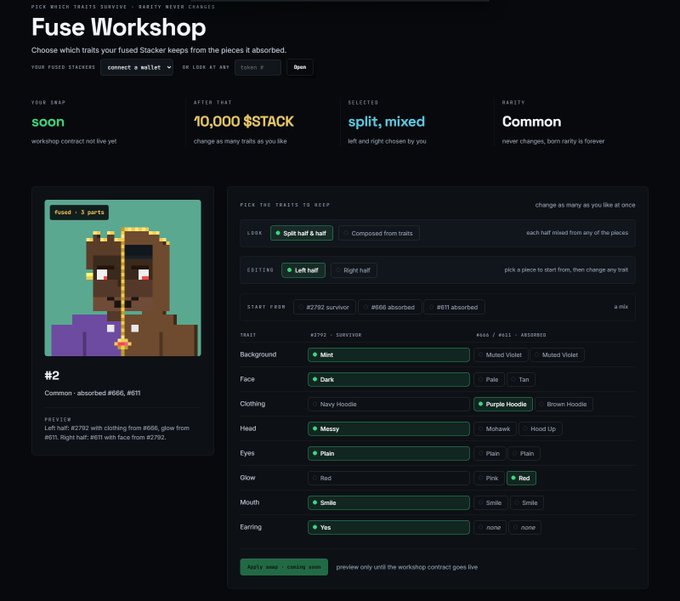Switch editing to Left half
Screen dimensions: 680x601
pos(303,270)
